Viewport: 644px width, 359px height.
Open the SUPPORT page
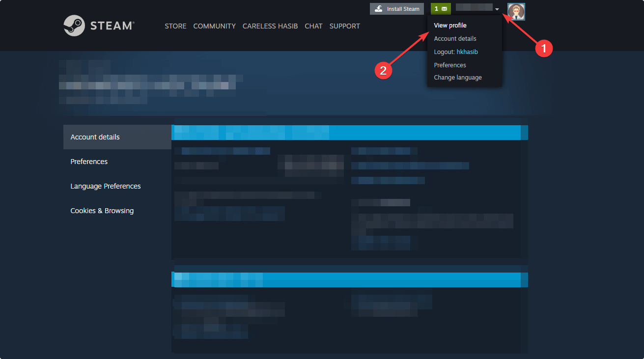(x=345, y=26)
